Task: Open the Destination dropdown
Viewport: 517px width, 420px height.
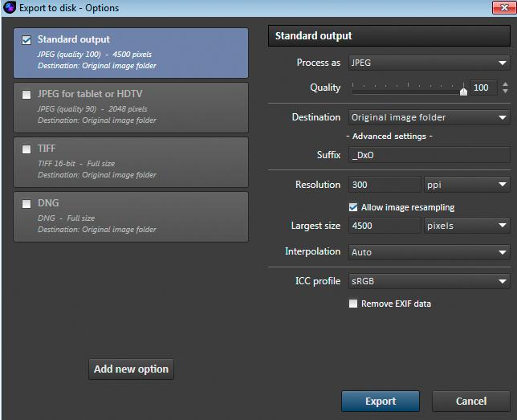Action: click(429, 117)
